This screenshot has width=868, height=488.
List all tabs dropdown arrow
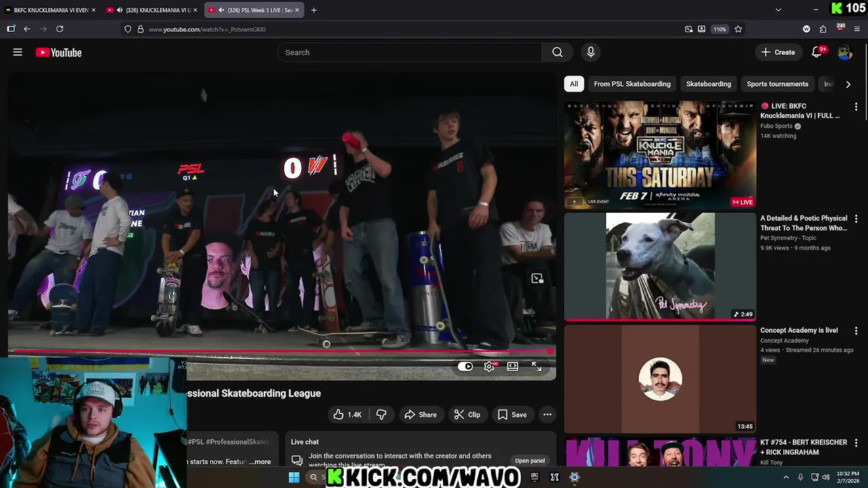tap(778, 9)
